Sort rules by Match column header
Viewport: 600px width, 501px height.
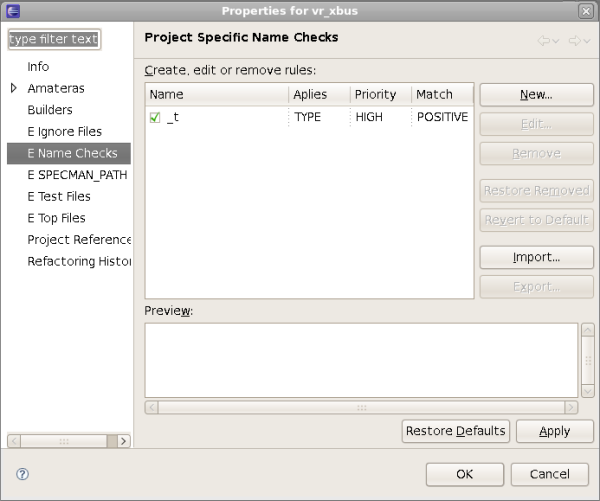point(442,95)
